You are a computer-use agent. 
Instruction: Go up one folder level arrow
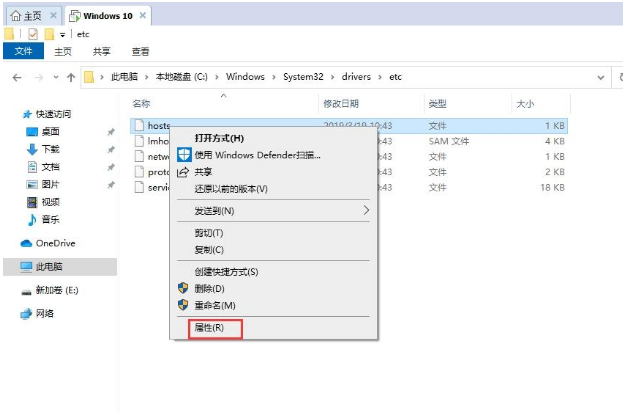[x=71, y=77]
